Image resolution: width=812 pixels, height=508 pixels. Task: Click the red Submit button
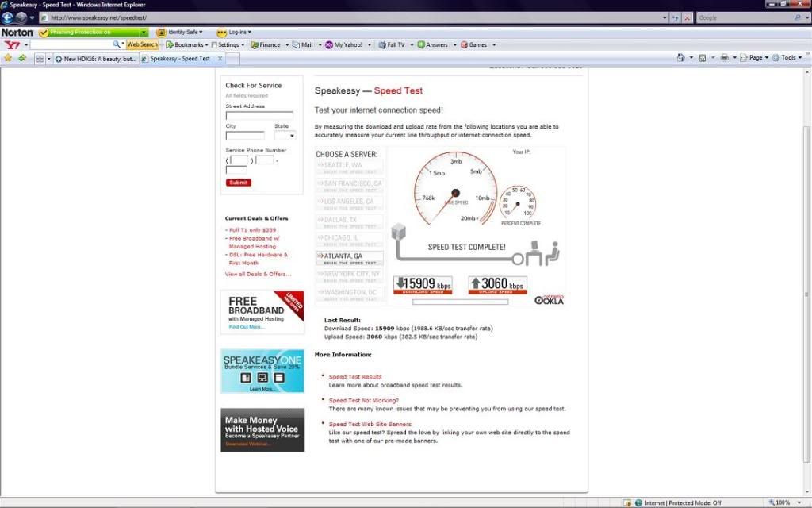(x=238, y=183)
